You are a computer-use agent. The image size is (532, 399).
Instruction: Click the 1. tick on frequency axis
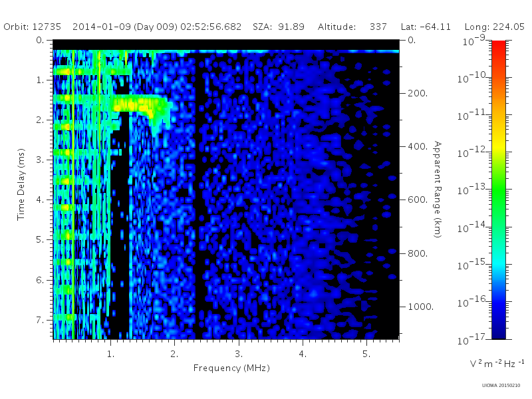click(x=110, y=354)
